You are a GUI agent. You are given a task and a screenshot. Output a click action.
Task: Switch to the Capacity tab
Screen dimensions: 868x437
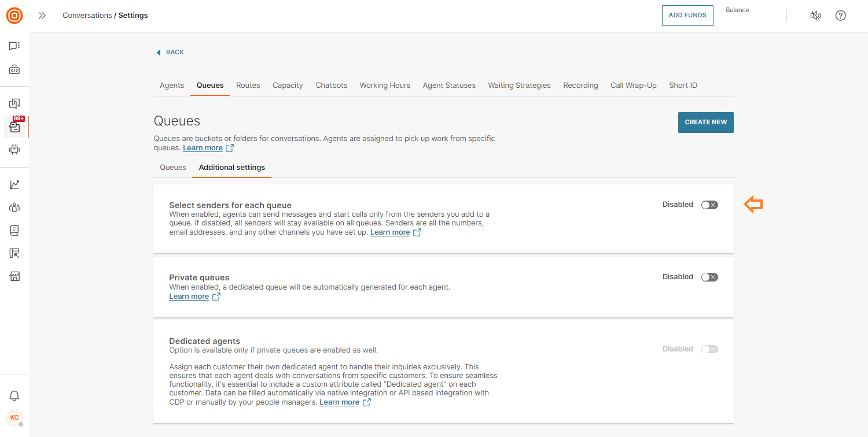[x=288, y=86]
